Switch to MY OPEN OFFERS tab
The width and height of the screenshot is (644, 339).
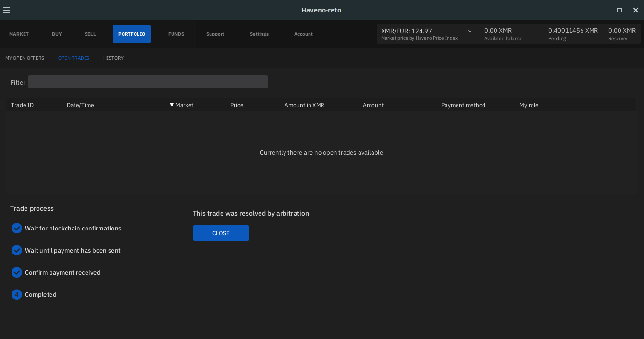click(x=25, y=58)
